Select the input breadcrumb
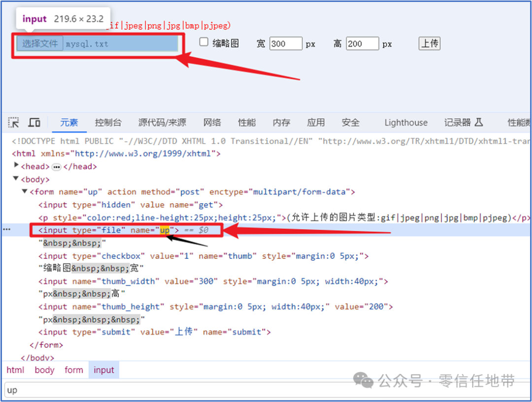Screen dimensions: 532x402 point(104,370)
